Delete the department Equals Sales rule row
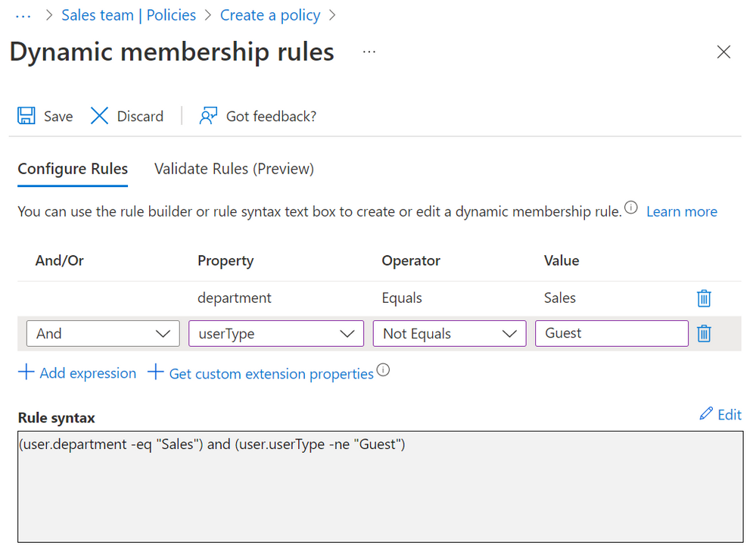 pos(704,298)
